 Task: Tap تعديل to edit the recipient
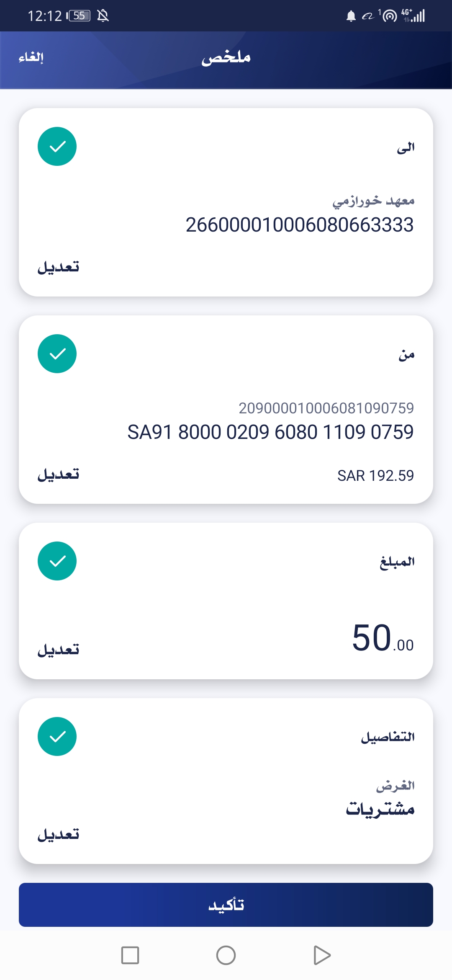click(59, 267)
